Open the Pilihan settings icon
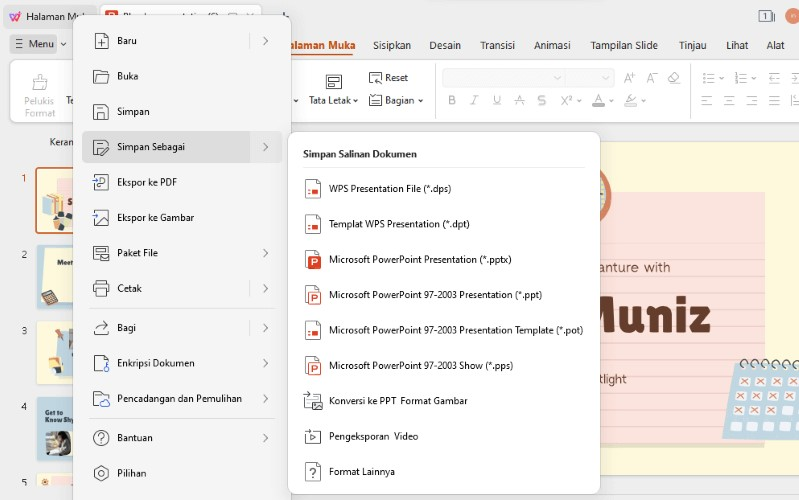The width and height of the screenshot is (799, 500). 100,473
